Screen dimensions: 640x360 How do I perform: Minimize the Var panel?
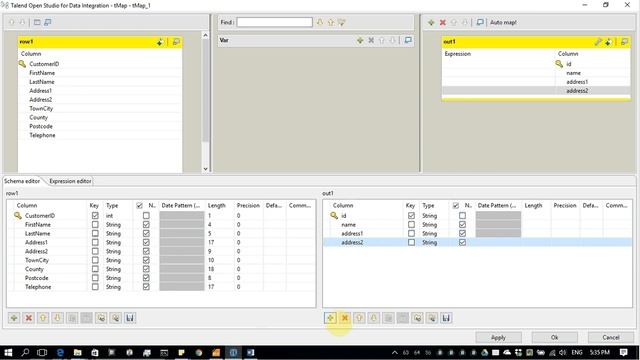(x=408, y=40)
